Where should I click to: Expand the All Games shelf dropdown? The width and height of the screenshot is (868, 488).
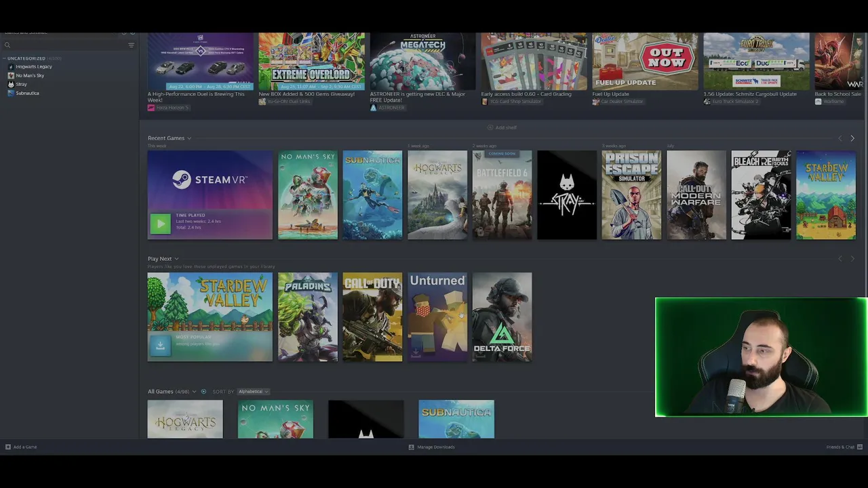click(194, 392)
